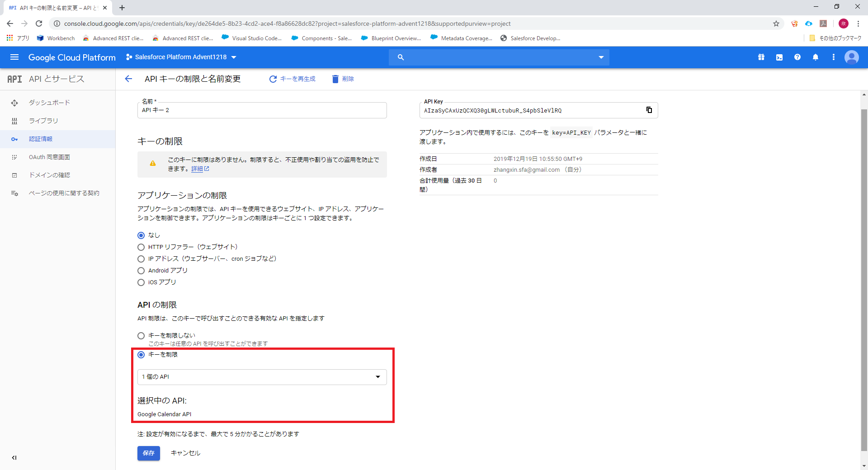This screenshot has width=868, height=470.
Task: Go back using the page back arrow
Action: (128, 79)
